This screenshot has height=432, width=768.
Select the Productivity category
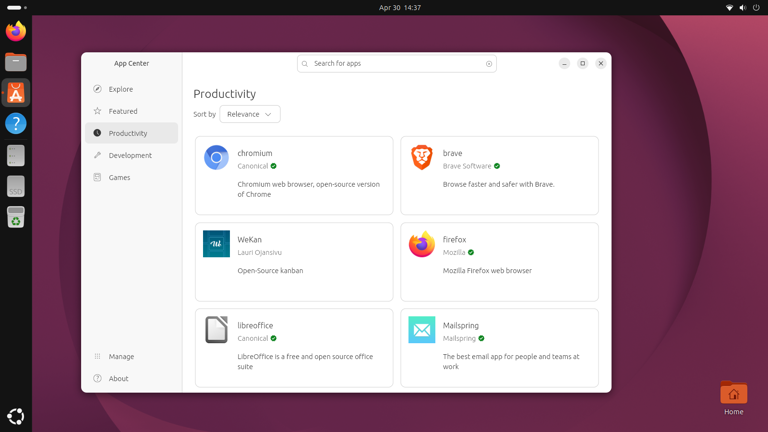[131, 133]
